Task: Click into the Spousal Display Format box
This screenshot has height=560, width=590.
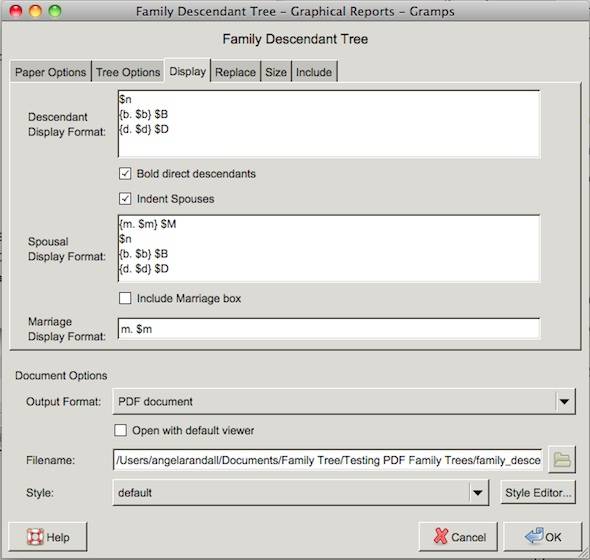Action: [x=329, y=248]
